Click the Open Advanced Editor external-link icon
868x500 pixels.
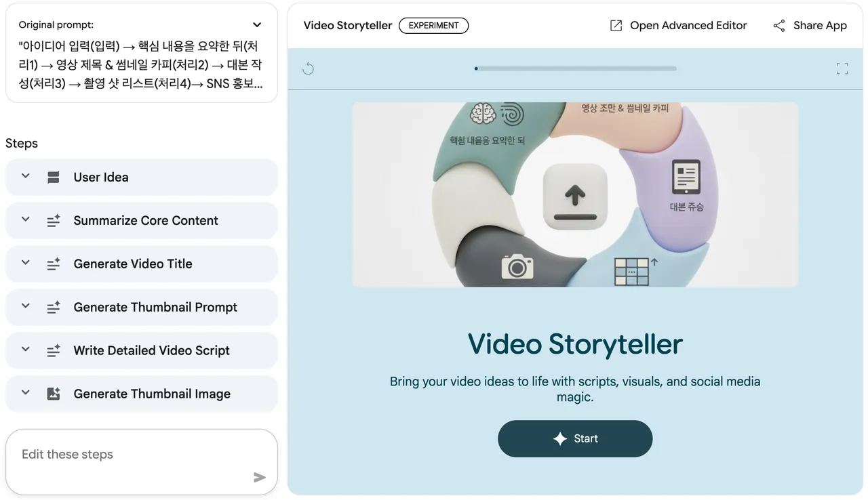[x=616, y=26]
